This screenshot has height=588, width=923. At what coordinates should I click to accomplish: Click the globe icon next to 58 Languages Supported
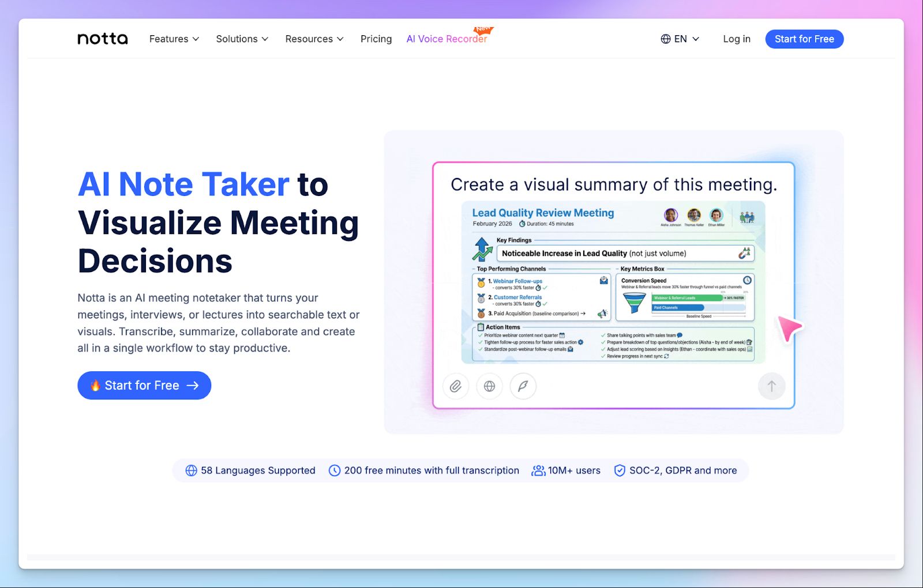(x=191, y=470)
